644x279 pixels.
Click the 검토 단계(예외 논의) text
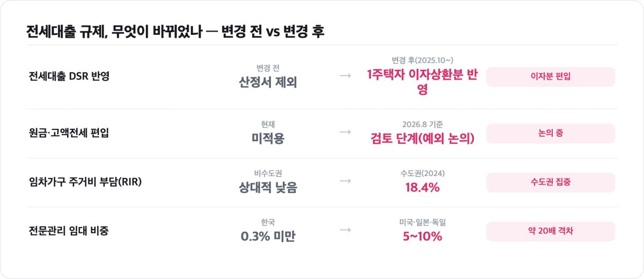[x=422, y=138]
